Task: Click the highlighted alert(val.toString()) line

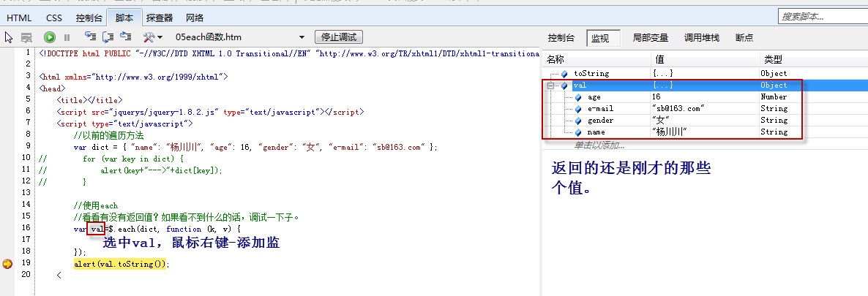Action: pos(121,264)
